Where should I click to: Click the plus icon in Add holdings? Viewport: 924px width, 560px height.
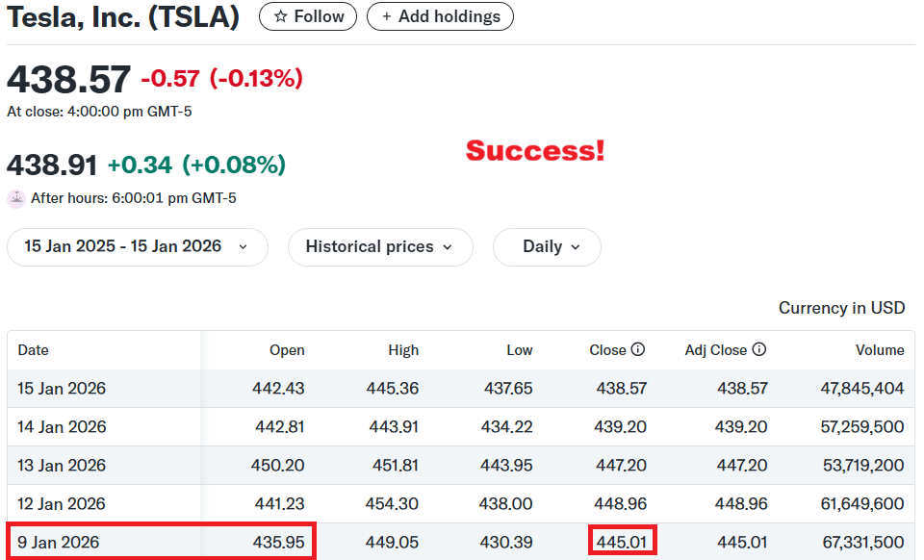coord(387,16)
